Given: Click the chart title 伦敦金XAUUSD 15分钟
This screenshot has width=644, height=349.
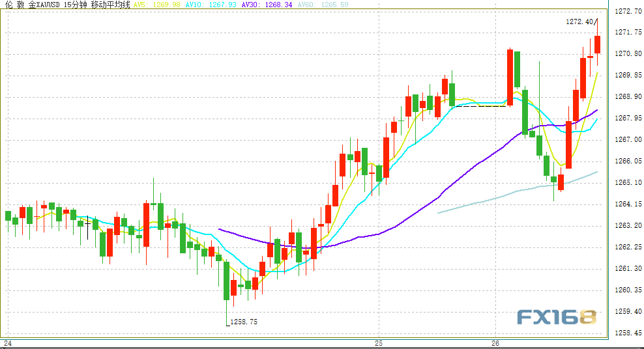Looking at the screenshot, I should (45, 5).
